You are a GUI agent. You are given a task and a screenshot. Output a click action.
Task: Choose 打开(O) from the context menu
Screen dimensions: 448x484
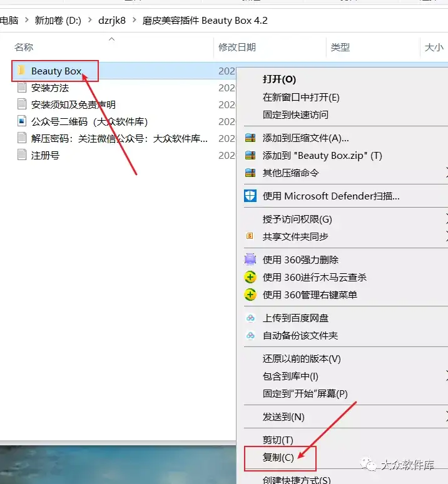280,79
